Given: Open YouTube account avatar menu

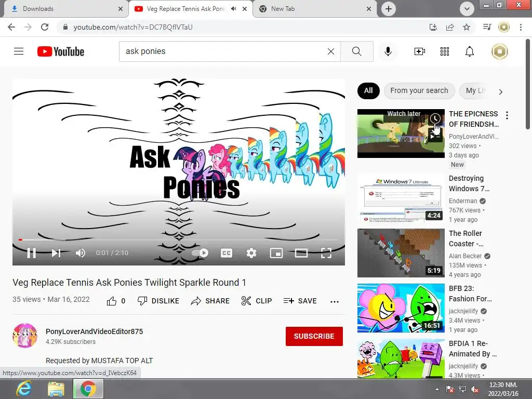Looking at the screenshot, I should coord(499,51).
